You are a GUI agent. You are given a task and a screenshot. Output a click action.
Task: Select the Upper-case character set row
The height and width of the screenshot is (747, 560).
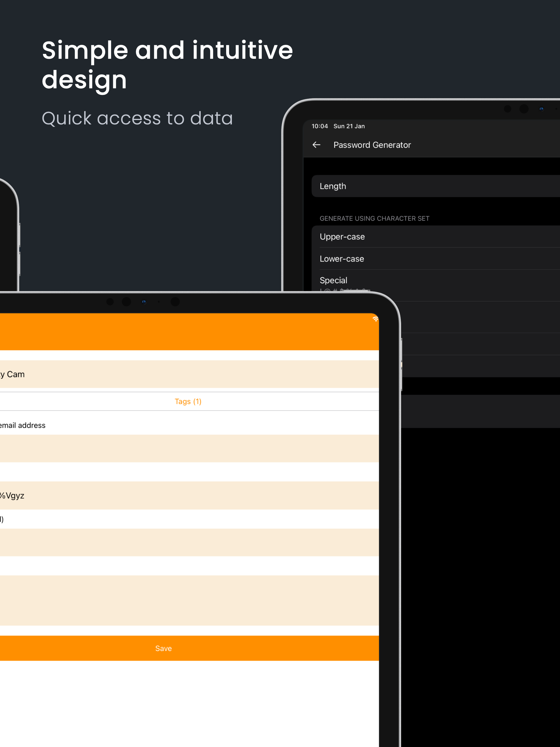coord(435,237)
